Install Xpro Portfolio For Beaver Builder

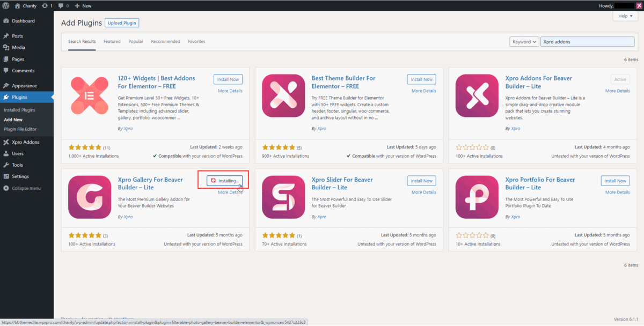(616, 181)
